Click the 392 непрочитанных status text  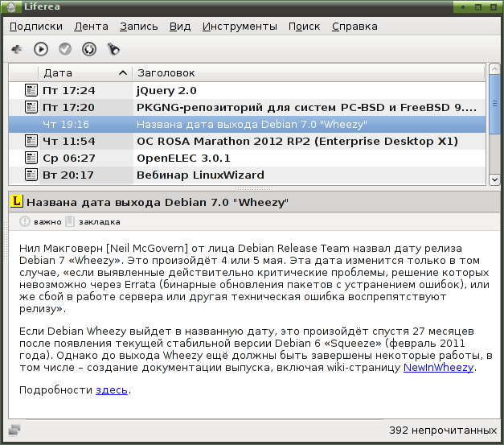tap(443, 430)
